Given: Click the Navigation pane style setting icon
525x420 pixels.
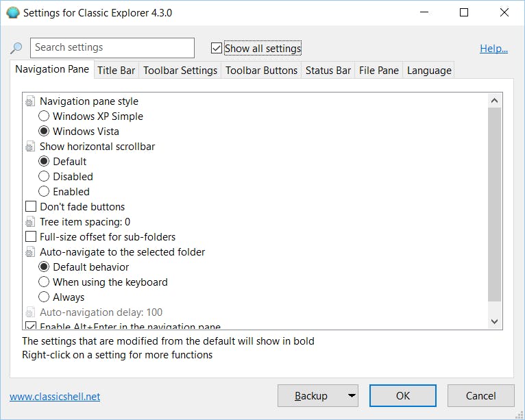Looking at the screenshot, I should [30, 101].
